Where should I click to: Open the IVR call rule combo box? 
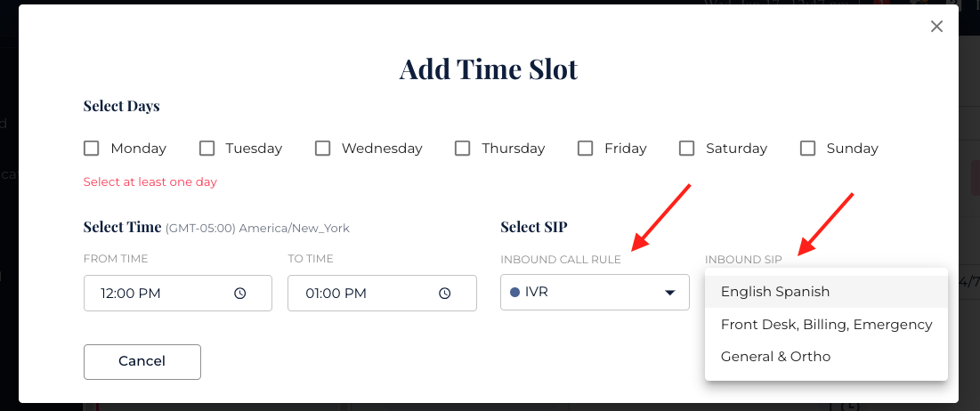587,293
